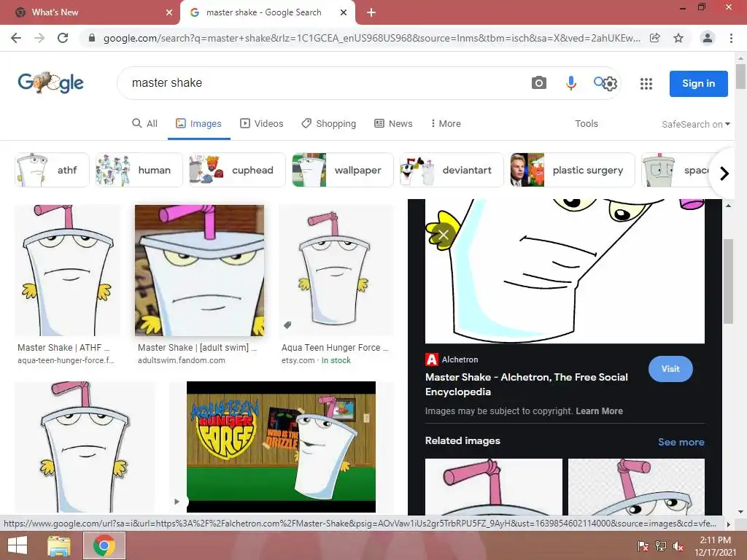Follow the Learn More copyright link
The image size is (747, 560).
[600, 411]
